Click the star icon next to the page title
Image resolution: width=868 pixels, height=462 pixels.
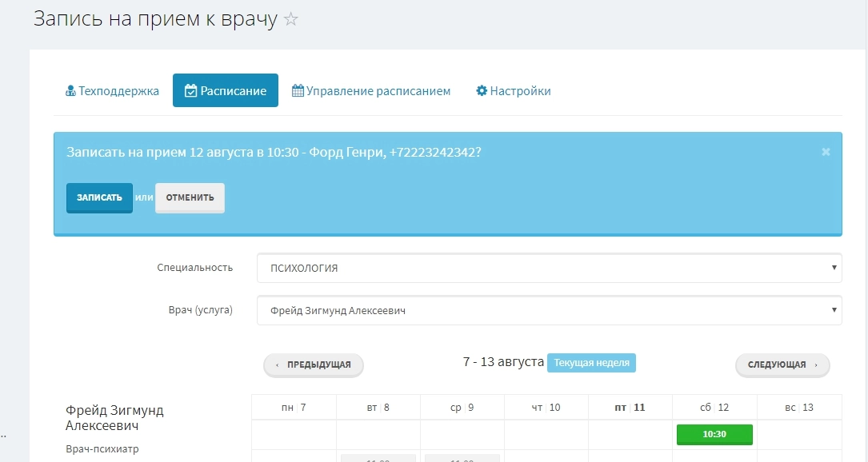coord(290,19)
